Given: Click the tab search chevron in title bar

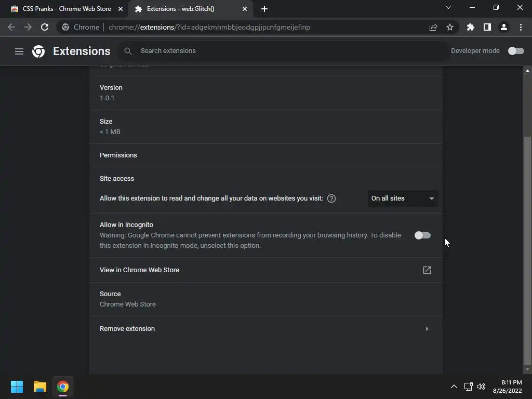Looking at the screenshot, I should tap(448, 7).
